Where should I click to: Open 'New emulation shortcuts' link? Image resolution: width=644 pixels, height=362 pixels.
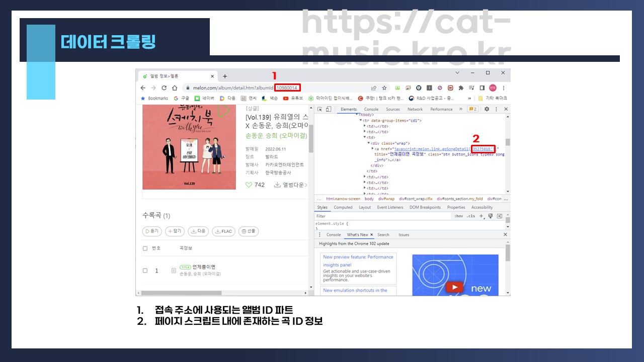(355, 290)
